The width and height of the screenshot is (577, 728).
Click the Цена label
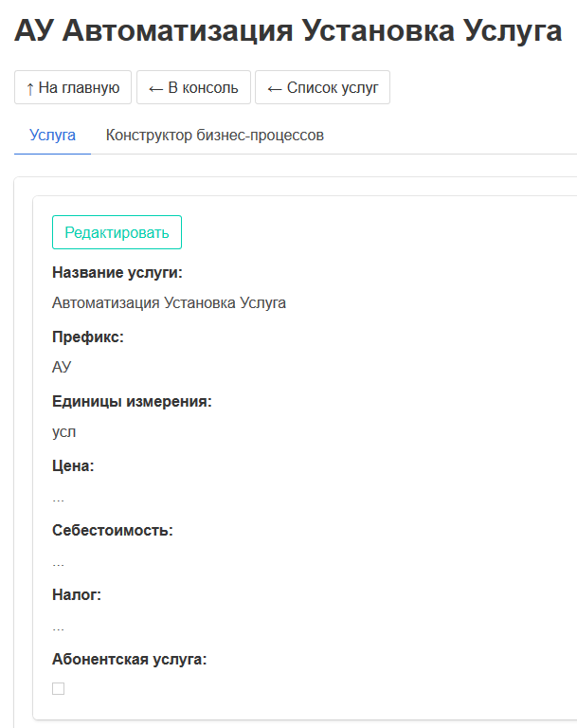(x=73, y=465)
